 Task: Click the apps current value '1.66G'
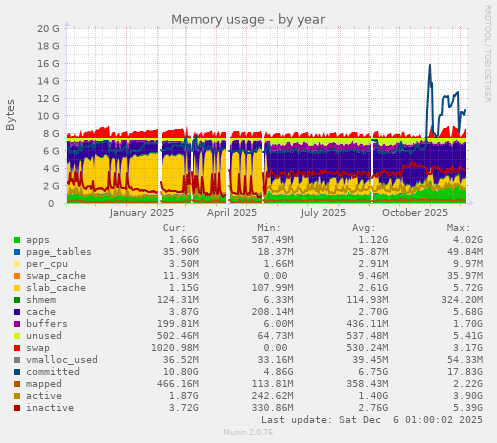[x=184, y=240]
